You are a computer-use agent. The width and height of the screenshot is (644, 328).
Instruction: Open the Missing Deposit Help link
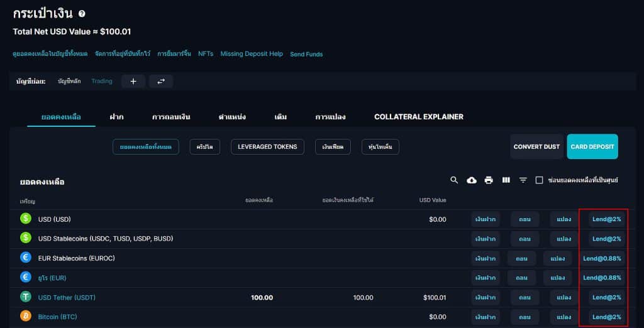point(252,54)
